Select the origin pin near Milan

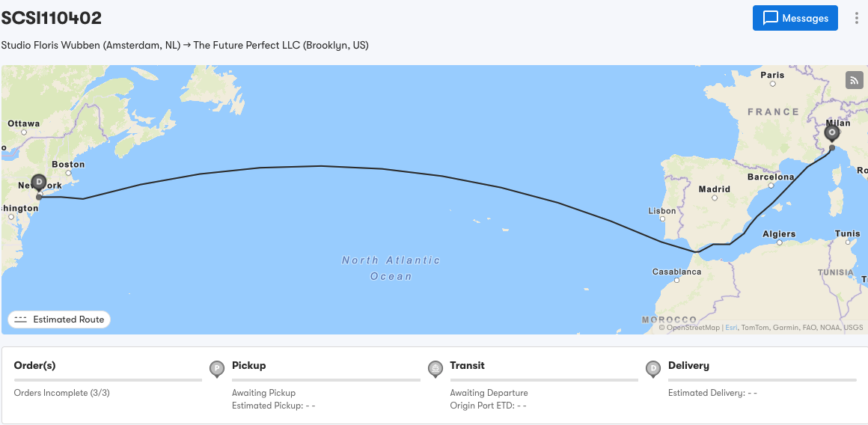pyautogui.click(x=831, y=133)
